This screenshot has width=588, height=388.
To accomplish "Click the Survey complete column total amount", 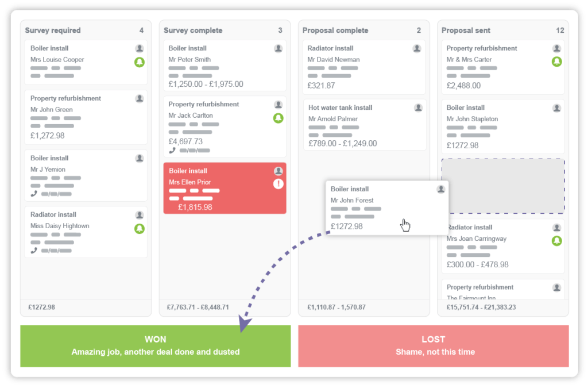I will coord(198,307).
